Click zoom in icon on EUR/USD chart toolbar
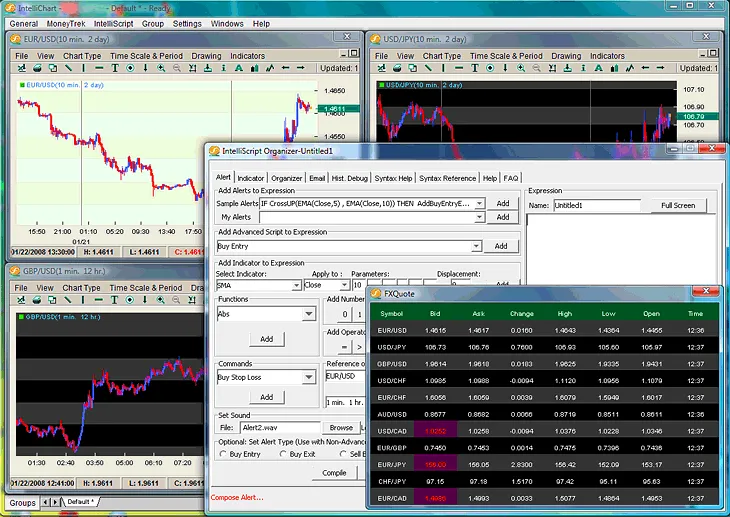Image resolution: width=730 pixels, height=517 pixels. [x=161, y=69]
